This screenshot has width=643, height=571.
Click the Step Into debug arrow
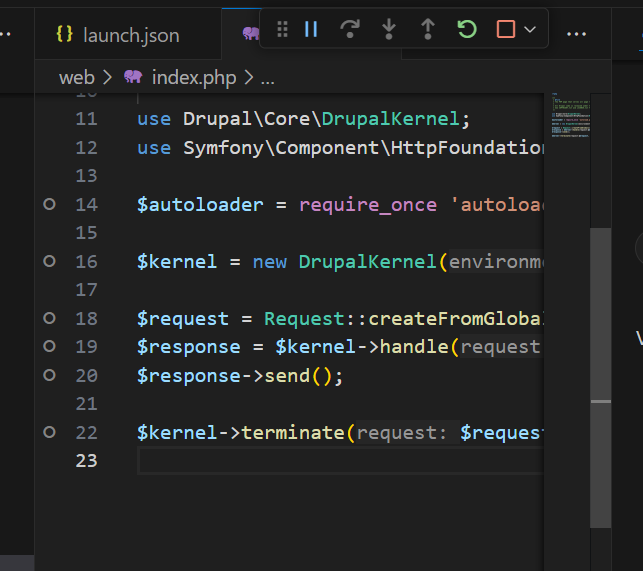[x=389, y=29]
